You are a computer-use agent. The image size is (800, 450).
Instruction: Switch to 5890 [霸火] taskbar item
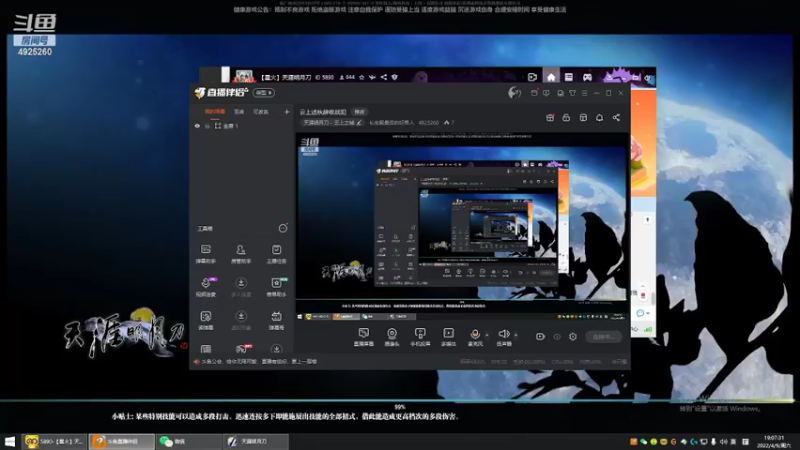coord(54,441)
